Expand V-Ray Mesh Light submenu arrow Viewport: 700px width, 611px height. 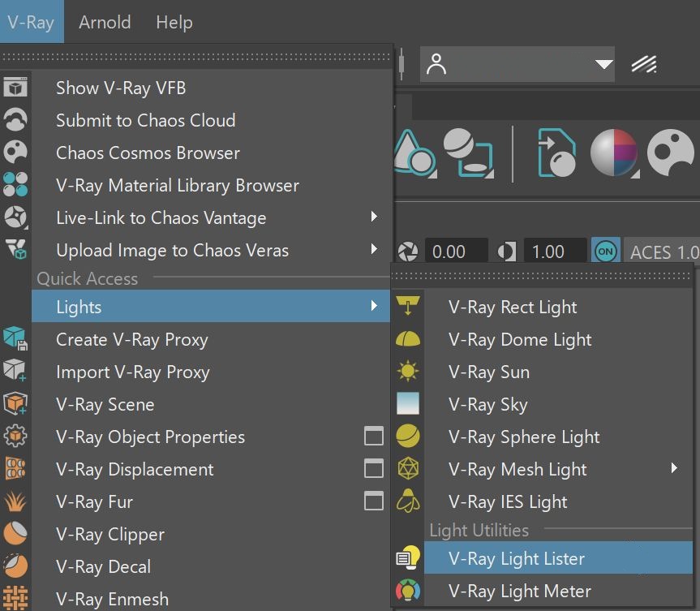(674, 467)
